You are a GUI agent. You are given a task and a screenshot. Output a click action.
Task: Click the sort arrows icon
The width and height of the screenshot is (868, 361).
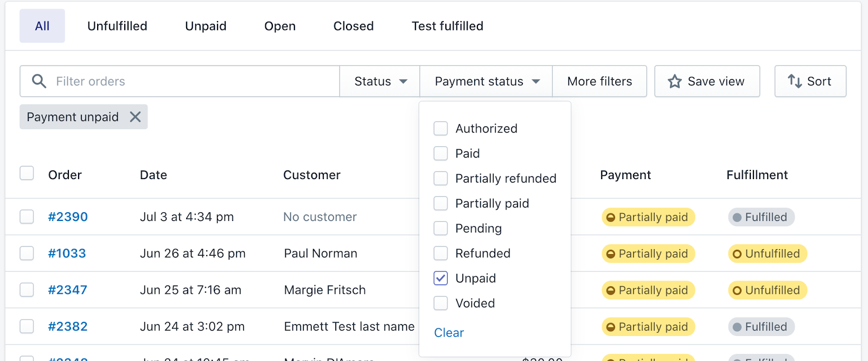coord(795,81)
